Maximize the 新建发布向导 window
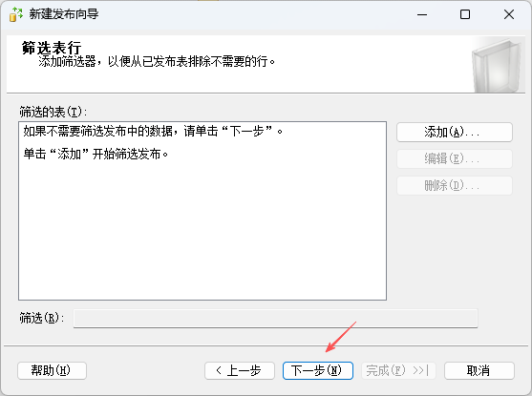 465,14
